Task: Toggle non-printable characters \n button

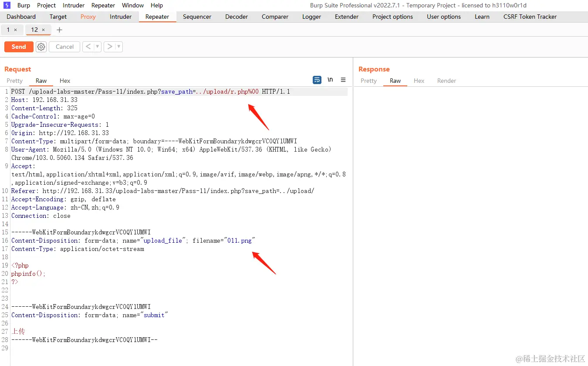Action: (x=331, y=80)
